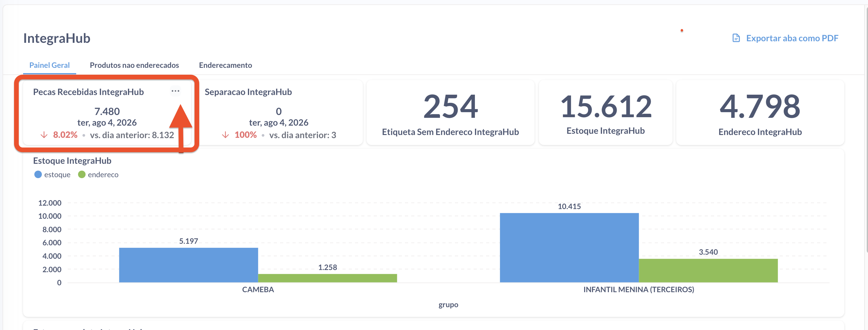Open the Pecas Recebidas card ellipsis menu

coord(175,91)
